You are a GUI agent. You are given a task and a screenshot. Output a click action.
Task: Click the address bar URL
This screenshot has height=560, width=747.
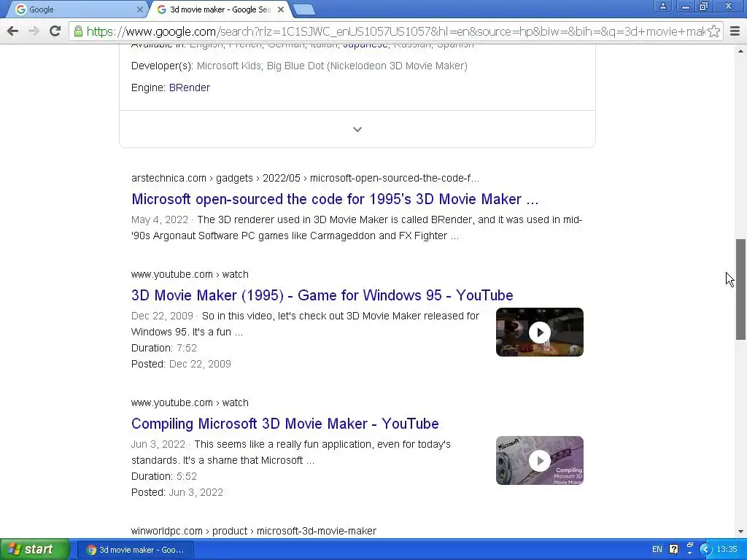click(x=395, y=31)
